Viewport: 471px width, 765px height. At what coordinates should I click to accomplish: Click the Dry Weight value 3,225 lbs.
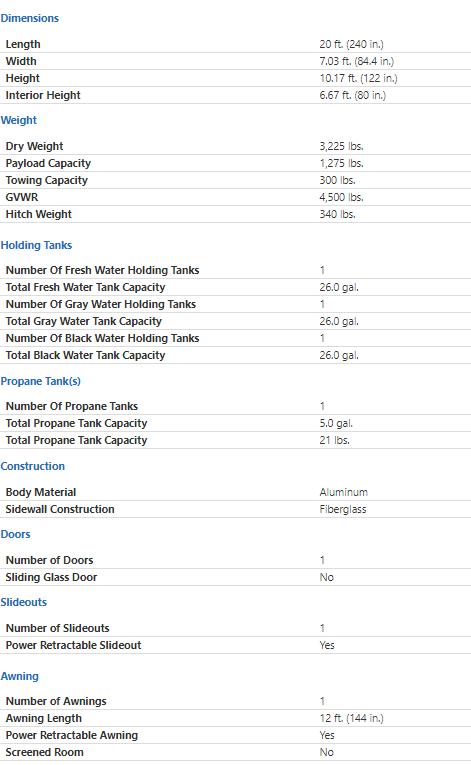pyautogui.click(x=341, y=146)
